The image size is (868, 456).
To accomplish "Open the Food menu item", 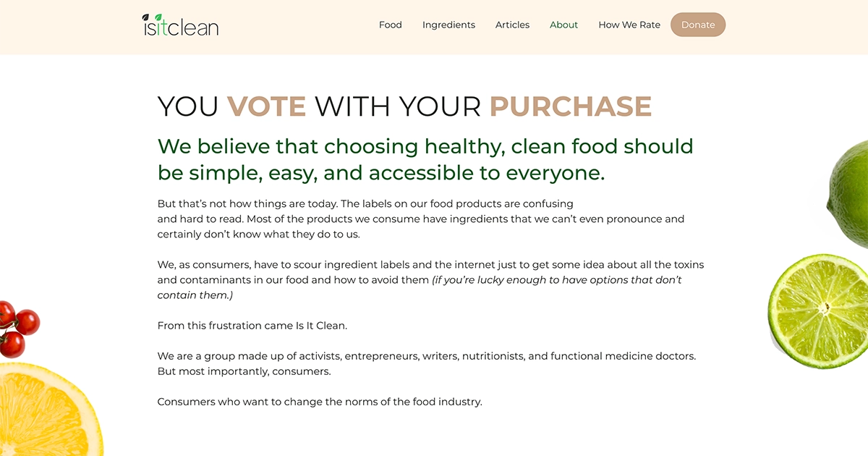I will [390, 25].
